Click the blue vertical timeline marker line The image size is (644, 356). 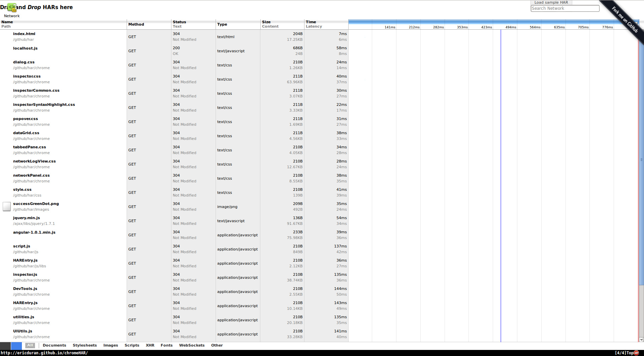click(x=501, y=185)
